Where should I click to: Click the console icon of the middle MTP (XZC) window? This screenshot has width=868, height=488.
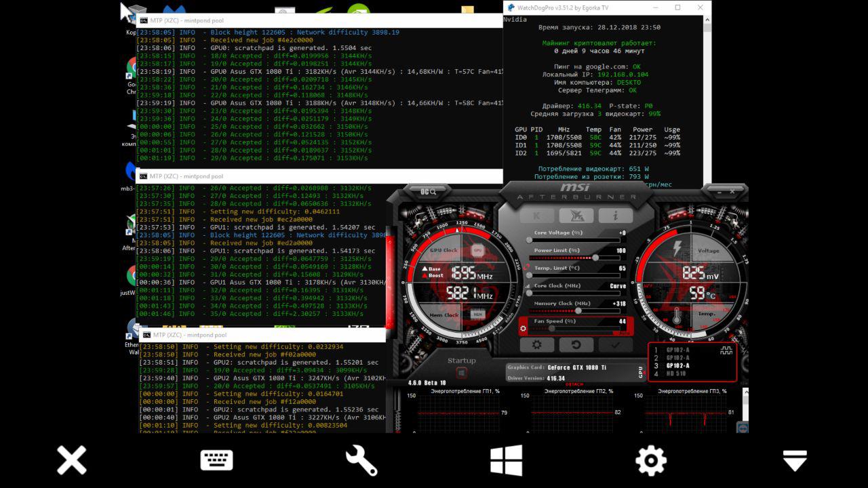click(143, 176)
